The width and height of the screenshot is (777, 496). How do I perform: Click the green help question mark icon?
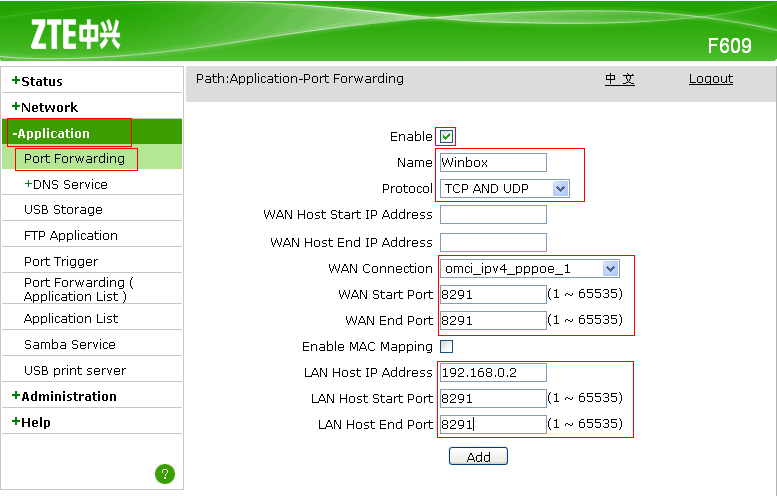click(165, 474)
